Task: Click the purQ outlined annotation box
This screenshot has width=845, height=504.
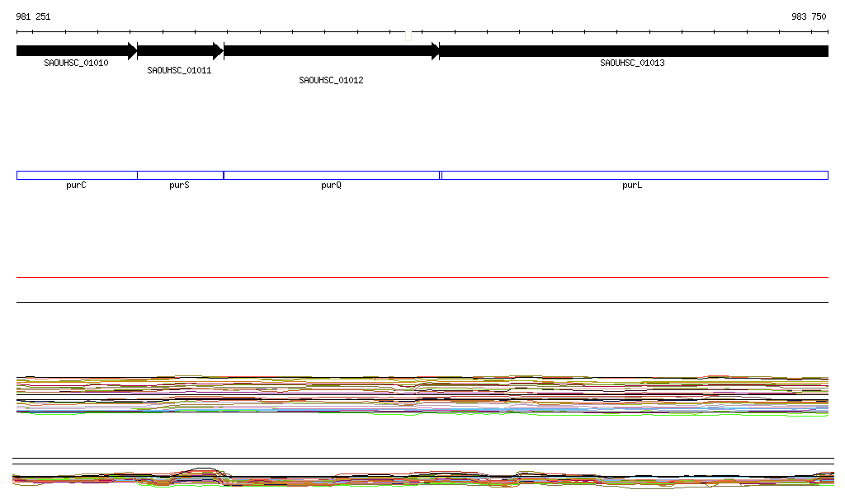Action: (331, 175)
